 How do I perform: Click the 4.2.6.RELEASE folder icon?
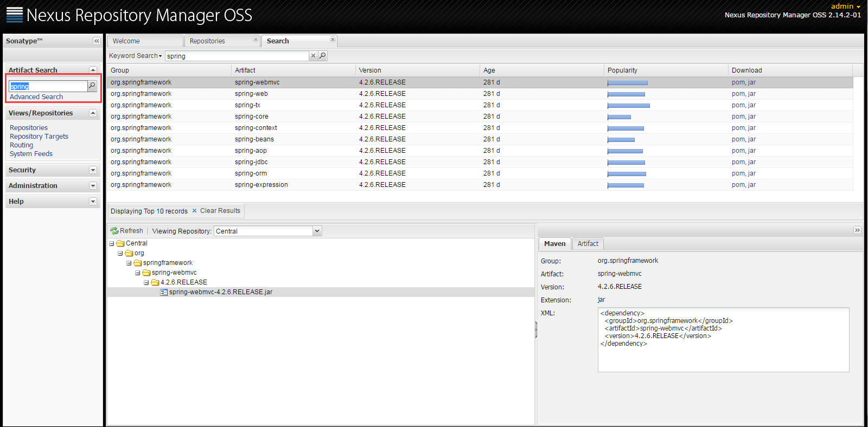(x=155, y=282)
